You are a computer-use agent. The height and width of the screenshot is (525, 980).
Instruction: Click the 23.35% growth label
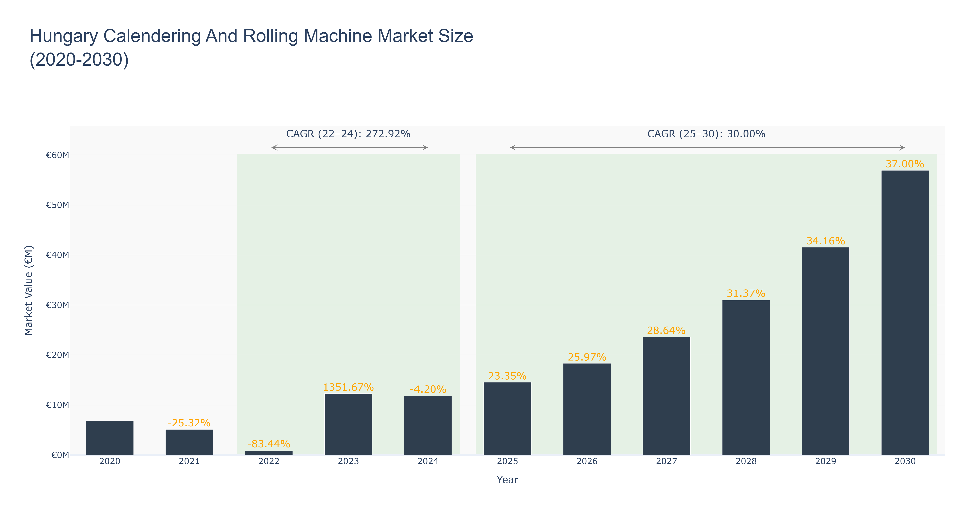(x=507, y=376)
